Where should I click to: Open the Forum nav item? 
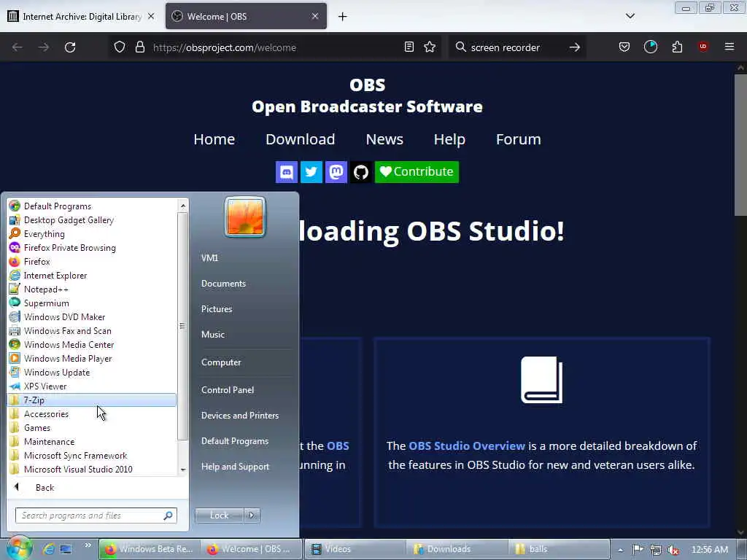pos(519,139)
